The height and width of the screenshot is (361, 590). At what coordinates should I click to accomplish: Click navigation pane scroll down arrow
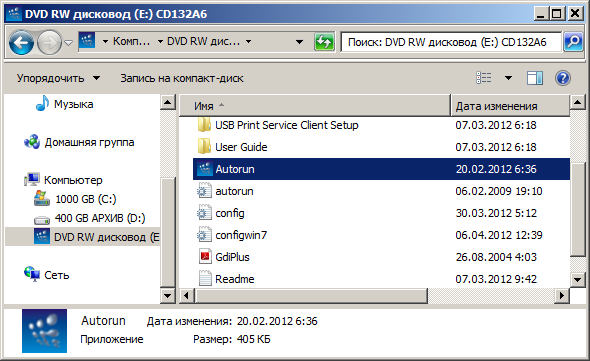coord(167,296)
